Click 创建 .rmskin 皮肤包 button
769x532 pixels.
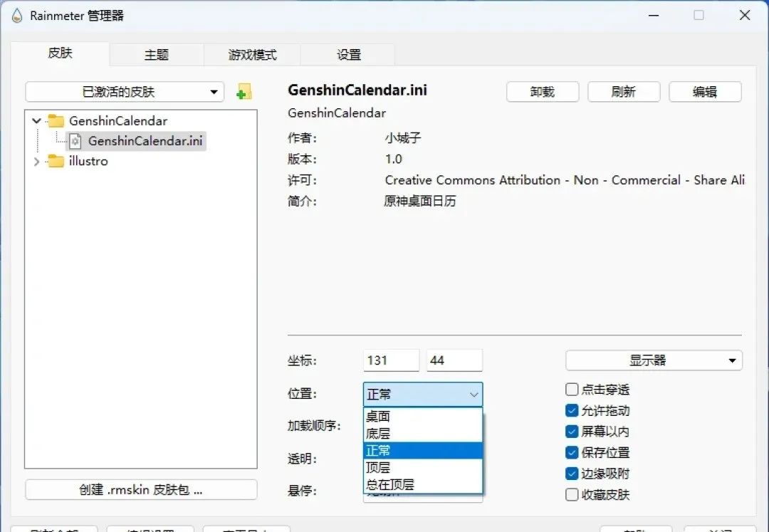point(141,489)
